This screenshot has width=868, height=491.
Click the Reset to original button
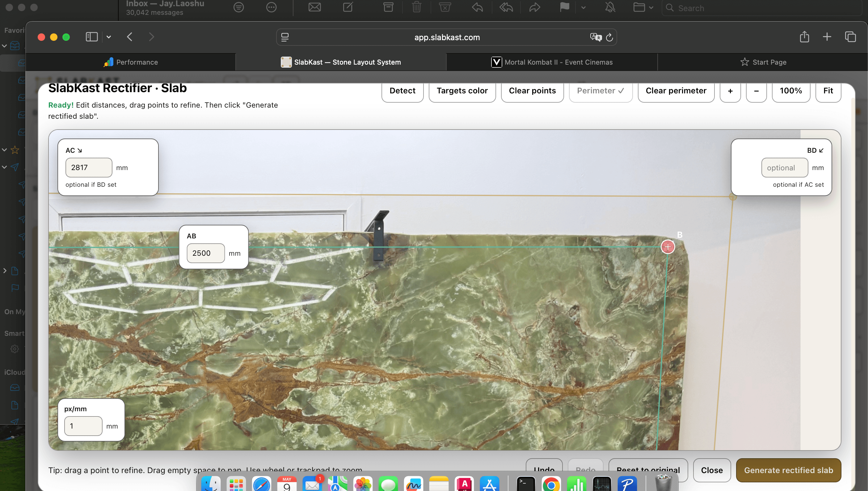(x=648, y=467)
